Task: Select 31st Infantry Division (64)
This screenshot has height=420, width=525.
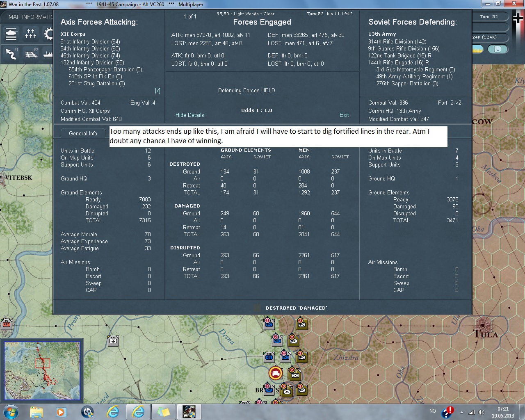Action: tap(90, 42)
